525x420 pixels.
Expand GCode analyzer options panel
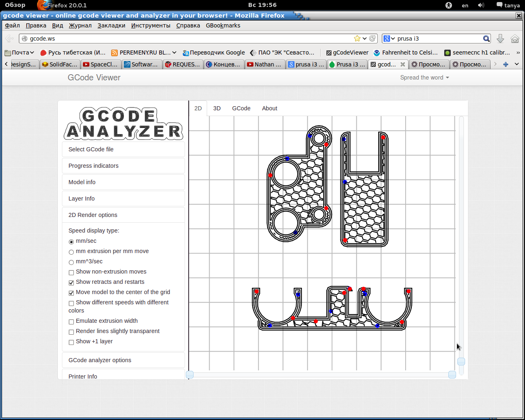point(100,360)
